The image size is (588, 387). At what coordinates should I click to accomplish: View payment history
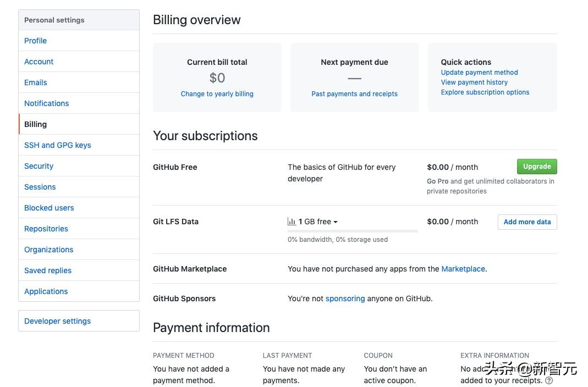[474, 82]
